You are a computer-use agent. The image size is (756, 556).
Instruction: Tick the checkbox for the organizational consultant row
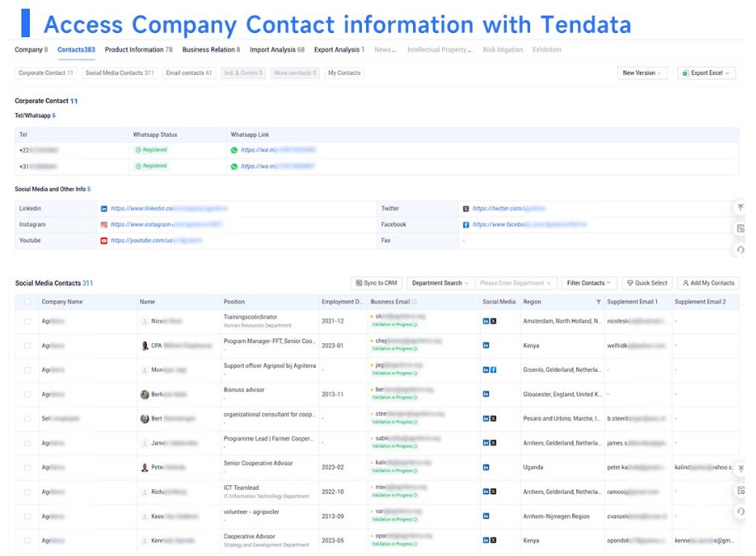[x=27, y=418]
